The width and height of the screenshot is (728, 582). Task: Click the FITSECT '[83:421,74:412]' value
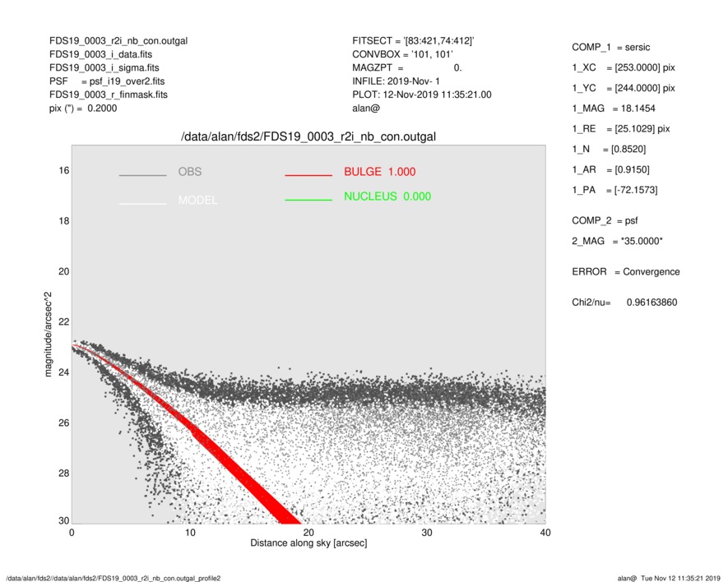pos(438,41)
